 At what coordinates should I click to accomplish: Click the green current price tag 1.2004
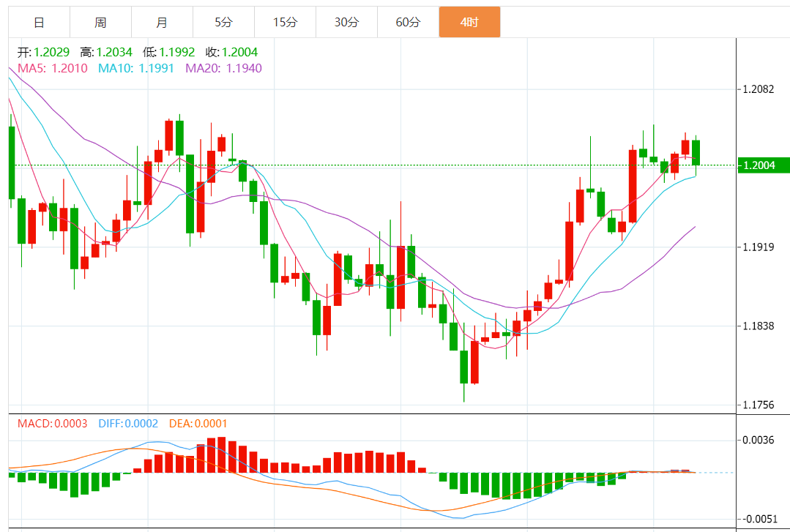coord(764,165)
